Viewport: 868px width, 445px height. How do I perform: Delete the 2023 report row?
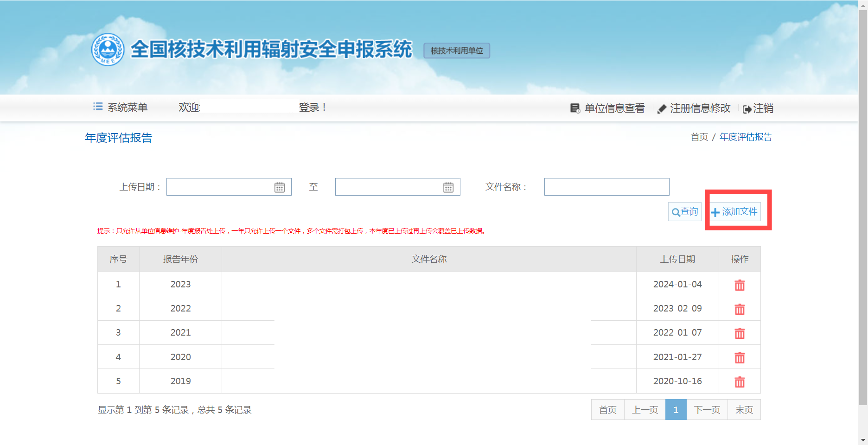[740, 285]
